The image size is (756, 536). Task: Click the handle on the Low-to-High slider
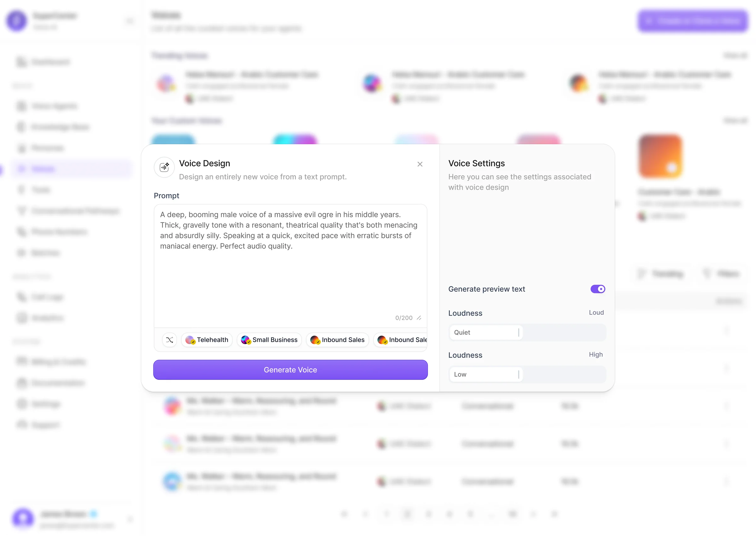point(519,374)
